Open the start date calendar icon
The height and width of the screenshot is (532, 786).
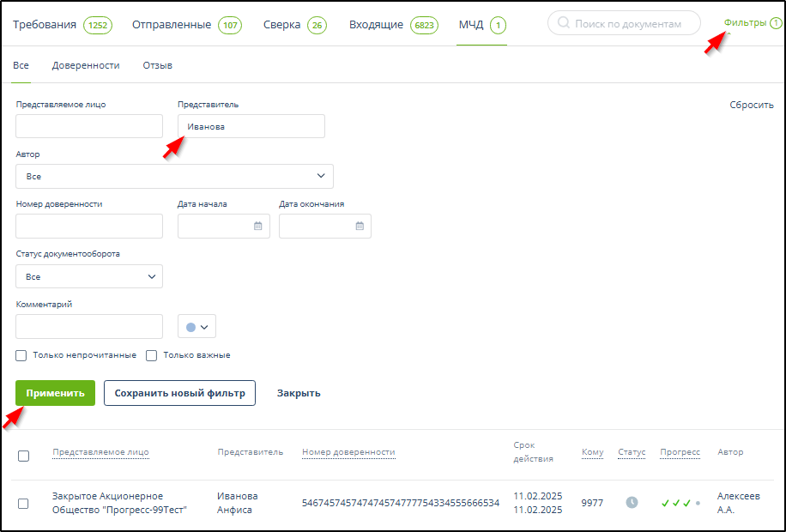click(x=257, y=227)
